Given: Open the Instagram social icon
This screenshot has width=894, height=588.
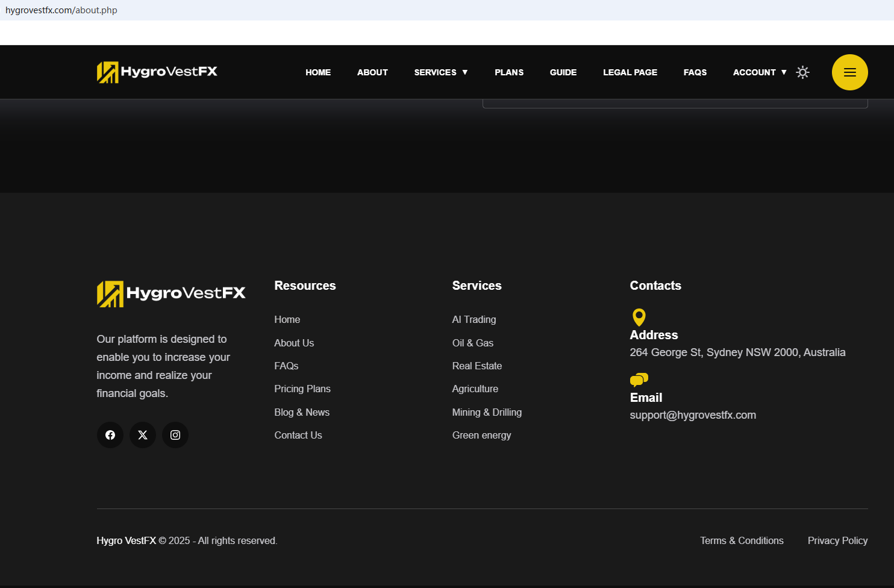Looking at the screenshot, I should 175,435.
